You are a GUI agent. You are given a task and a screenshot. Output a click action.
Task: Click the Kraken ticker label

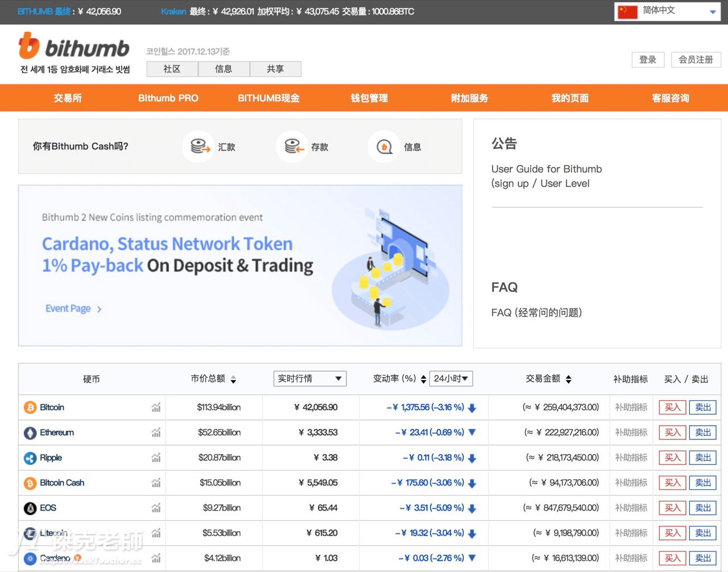point(173,11)
